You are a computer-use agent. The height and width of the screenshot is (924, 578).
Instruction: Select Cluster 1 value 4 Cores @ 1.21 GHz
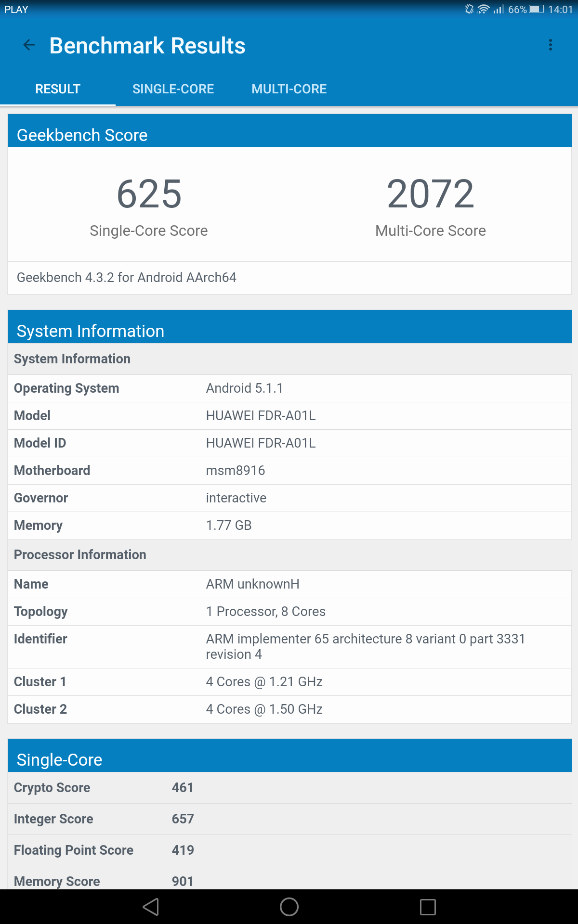click(x=264, y=682)
